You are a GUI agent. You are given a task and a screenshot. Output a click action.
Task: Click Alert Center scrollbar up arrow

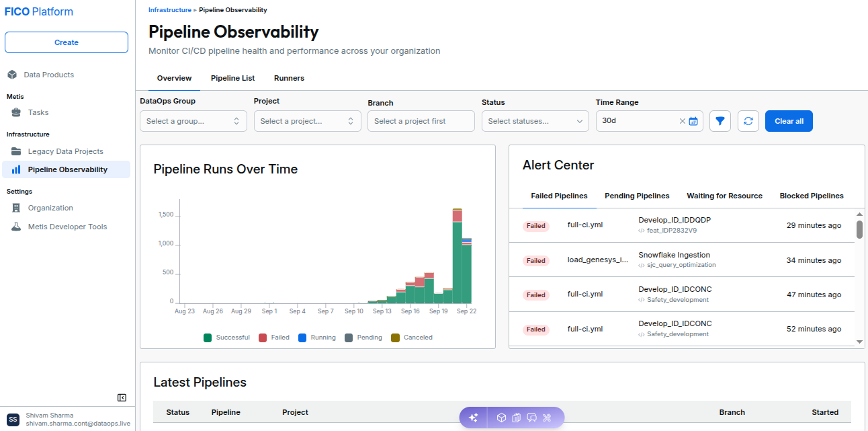(x=859, y=214)
